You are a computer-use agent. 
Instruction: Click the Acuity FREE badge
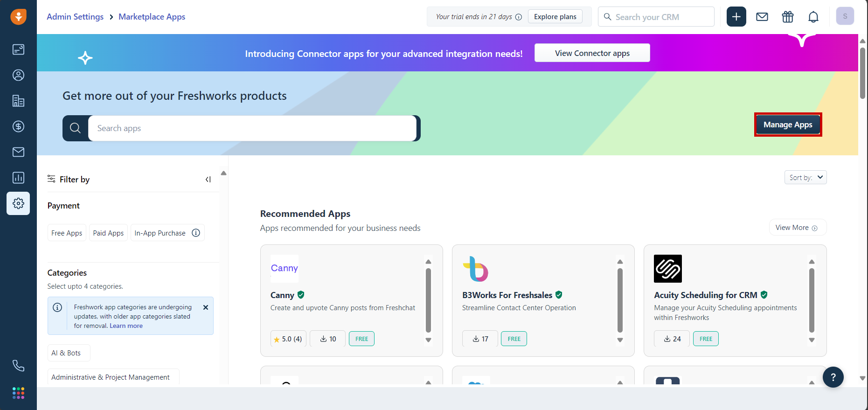click(706, 339)
